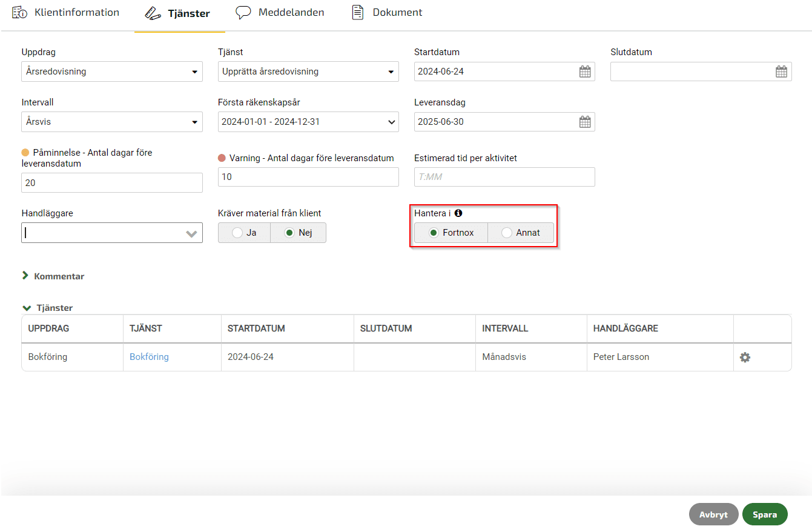
Task: Switch to the Dokument tab
Action: point(388,12)
